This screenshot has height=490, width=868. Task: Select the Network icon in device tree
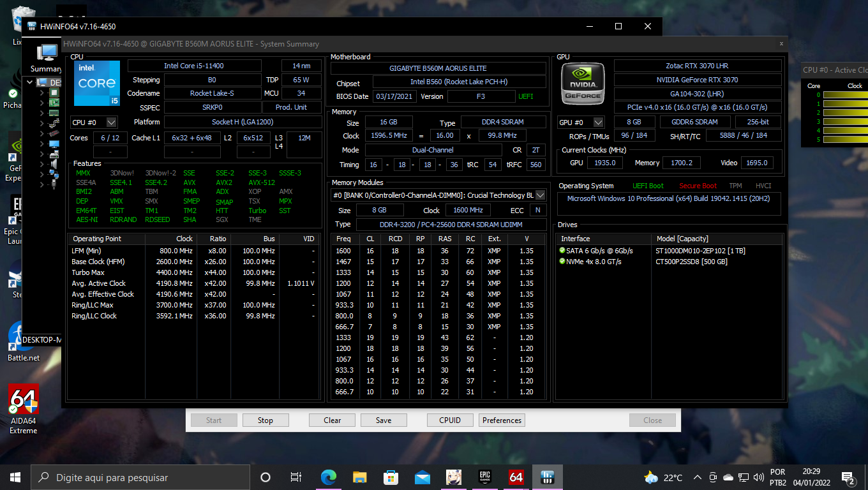pyautogui.click(x=54, y=174)
